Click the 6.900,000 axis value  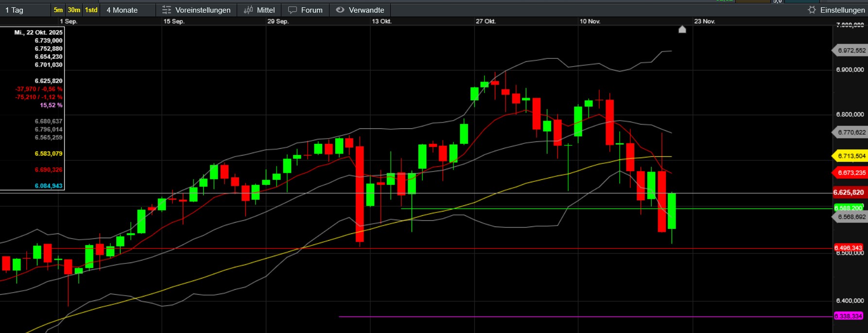click(850, 70)
